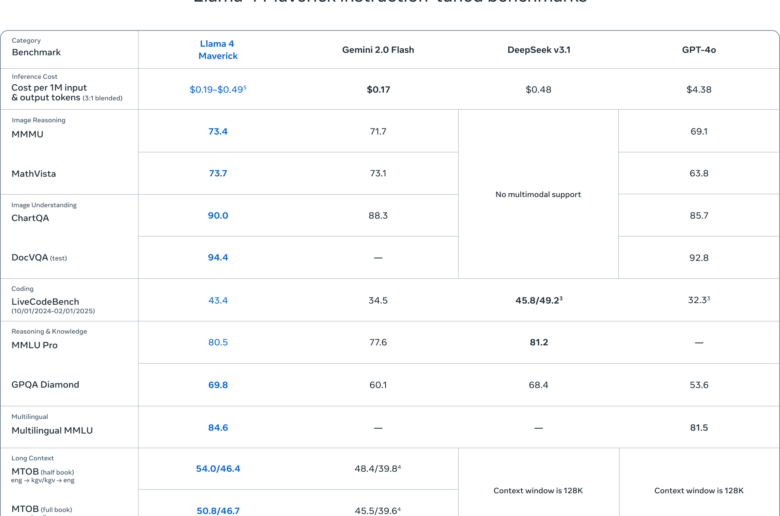This screenshot has width=780, height=516.
Task: Select the GPT-4o column header
Action: click(698, 50)
